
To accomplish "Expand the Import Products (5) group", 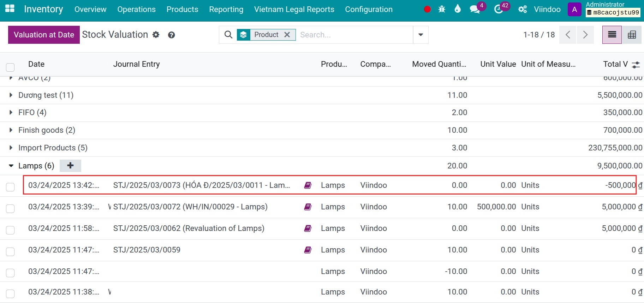I will [x=11, y=148].
